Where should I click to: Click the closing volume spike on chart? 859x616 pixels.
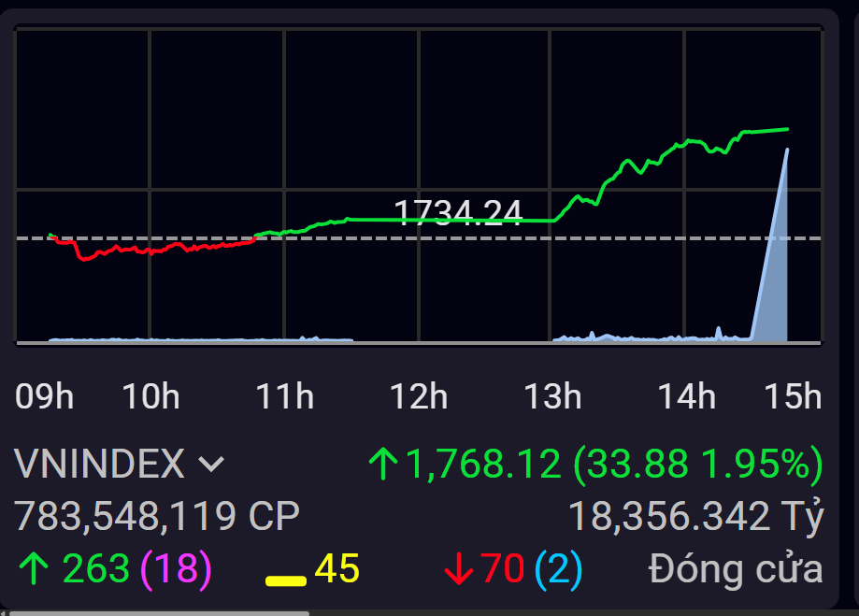tap(776, 274)
